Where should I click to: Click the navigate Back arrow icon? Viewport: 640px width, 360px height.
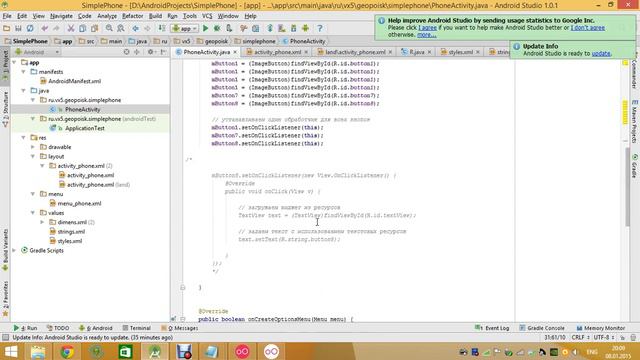pyautogui.click(x=136, y=28)
